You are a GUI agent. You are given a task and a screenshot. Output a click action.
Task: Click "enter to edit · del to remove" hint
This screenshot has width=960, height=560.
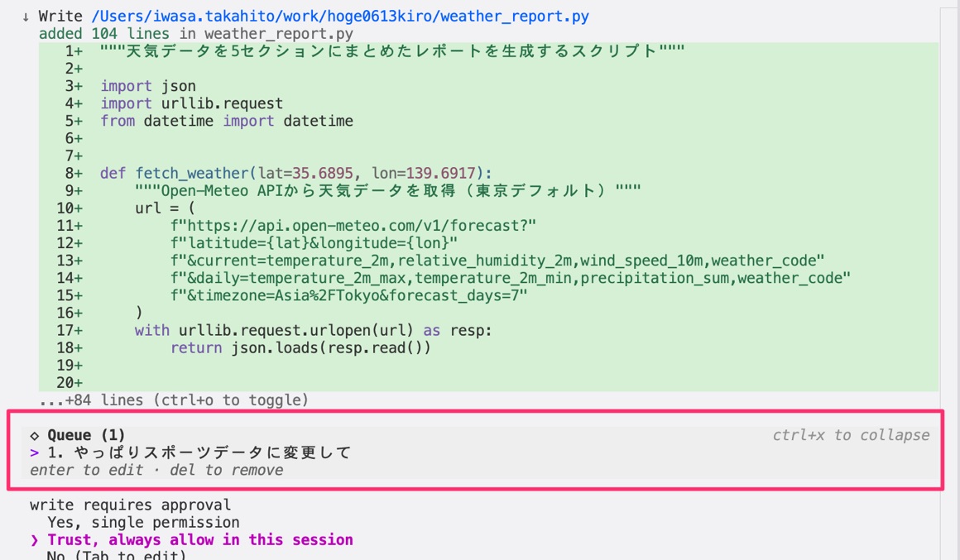156,470
